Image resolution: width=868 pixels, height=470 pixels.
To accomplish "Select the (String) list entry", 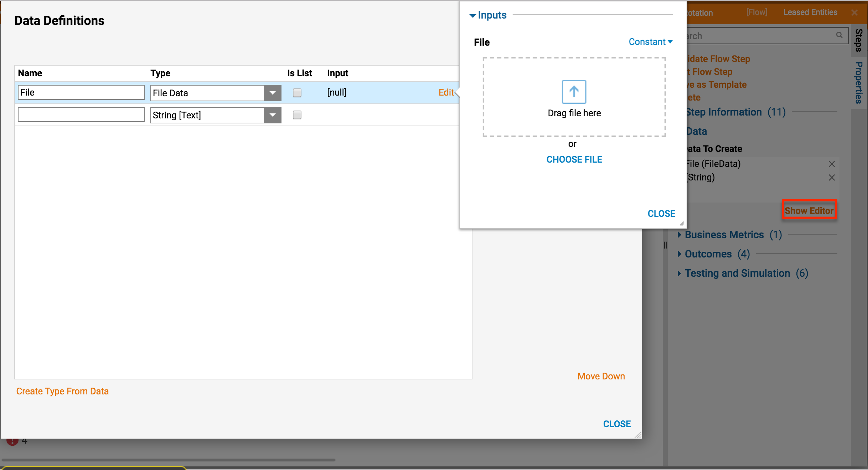I will click(x=701, y=177).
